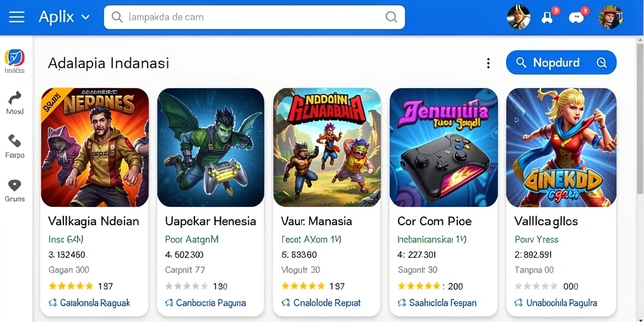Select the Farpo phone sidebar icon
Screen dimensions: 644x322
pyautogui.click(x=15, y=142)
